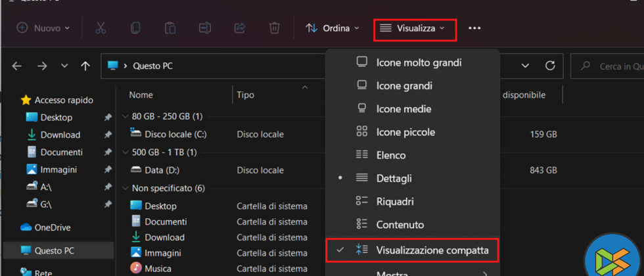Collapse the 80 GB - 250 GB group

pyautogui.click(x=126, y=116)
